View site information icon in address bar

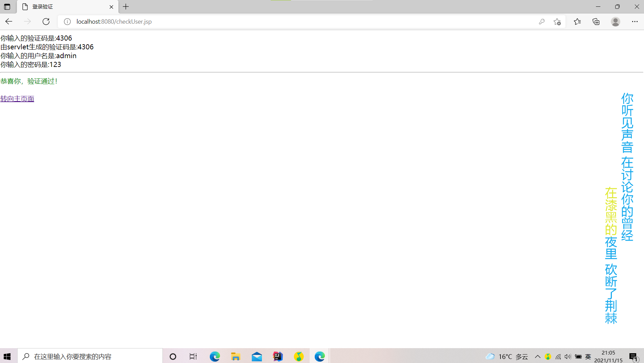point(67,22)
